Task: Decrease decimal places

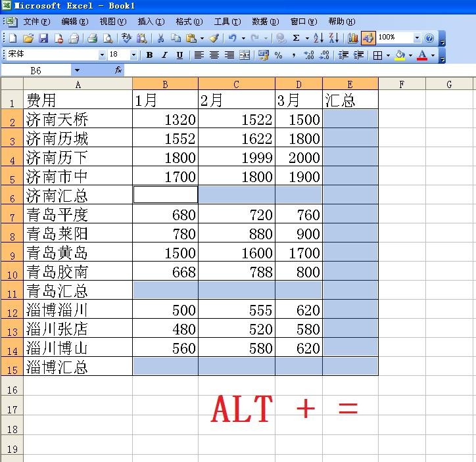Action: pyautogui.click(x=325, y=55)
